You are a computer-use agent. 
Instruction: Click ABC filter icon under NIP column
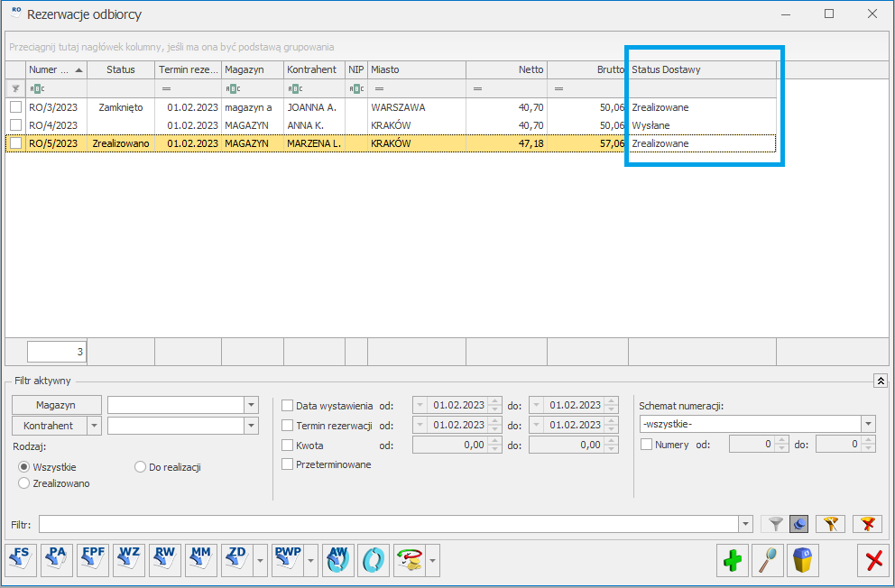pos(356,88)
